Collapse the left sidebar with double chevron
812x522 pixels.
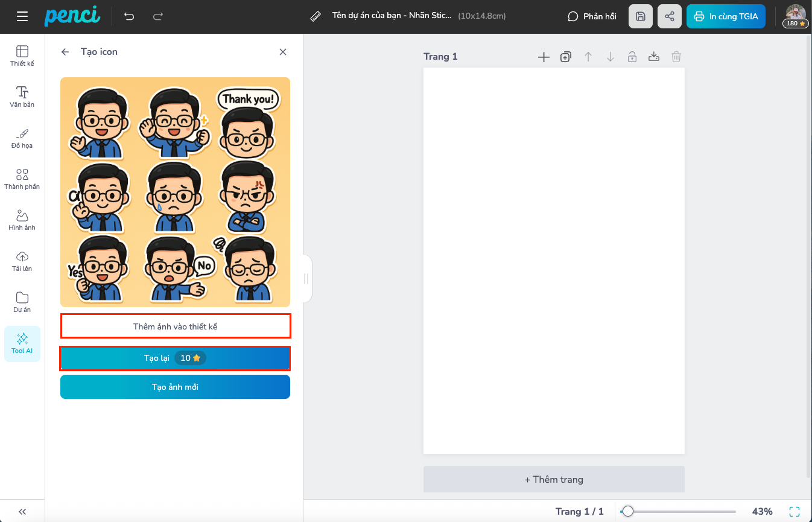(x=22, y=511)
